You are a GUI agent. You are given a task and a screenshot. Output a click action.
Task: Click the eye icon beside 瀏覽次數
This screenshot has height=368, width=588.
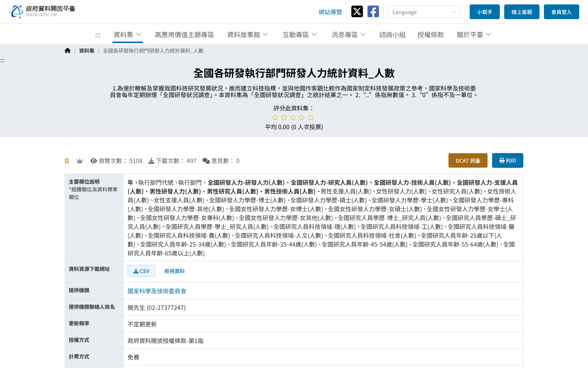point(94,161)
